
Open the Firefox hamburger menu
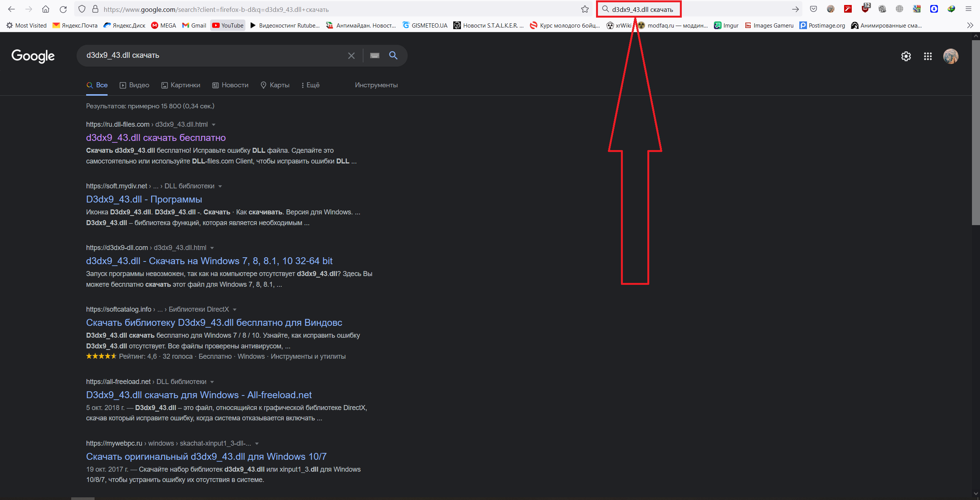[x=969, y=9]
